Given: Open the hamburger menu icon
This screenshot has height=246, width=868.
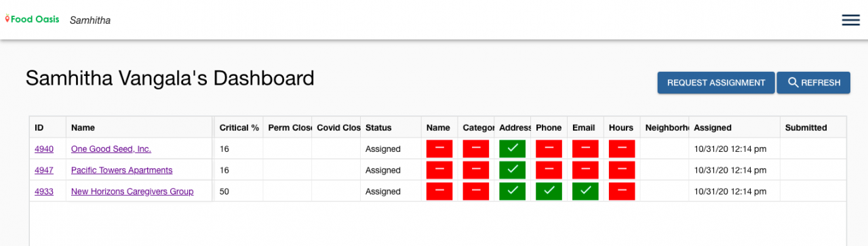Looking at the screenshot, I should point(850,20).
